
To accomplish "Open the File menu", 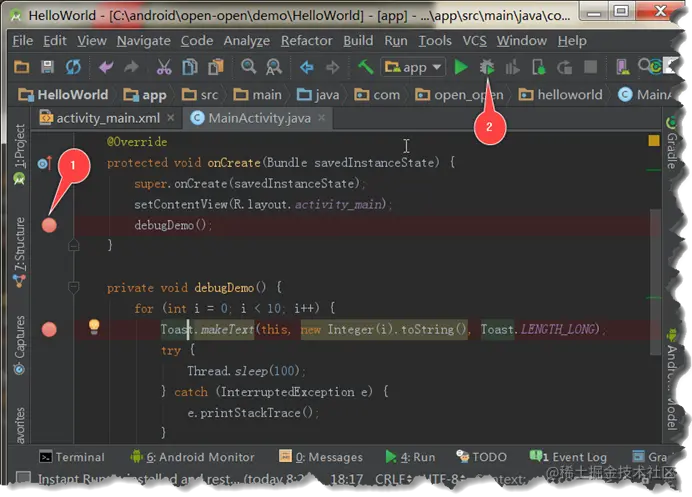I will 23,41.
